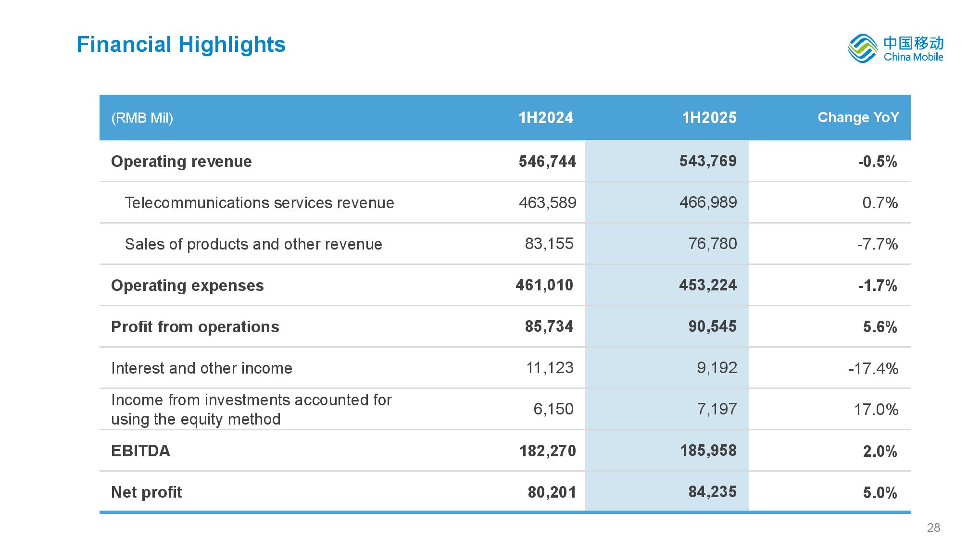980x551 pixels.
Task: Click the Net profit row label
Action: 146,492
